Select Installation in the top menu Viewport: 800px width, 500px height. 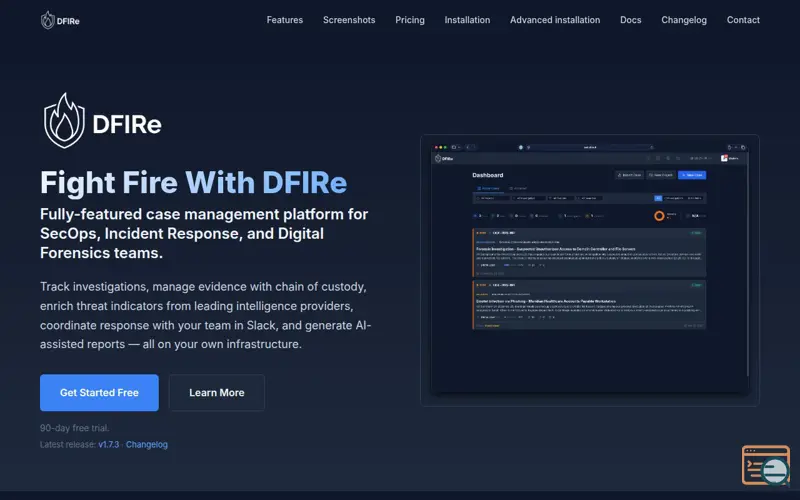tap(467, 20)
